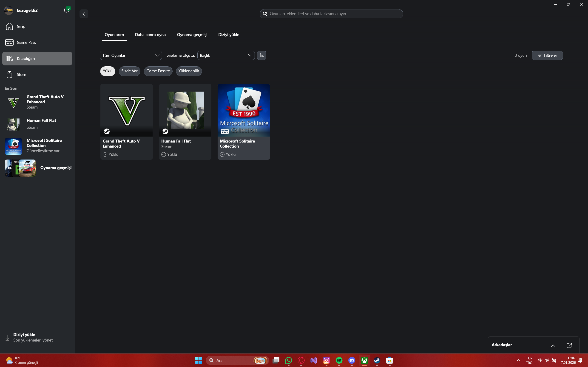
Task: Expand the Arkadaşlar panel with the chevron
Action: (x=553, y=346)
